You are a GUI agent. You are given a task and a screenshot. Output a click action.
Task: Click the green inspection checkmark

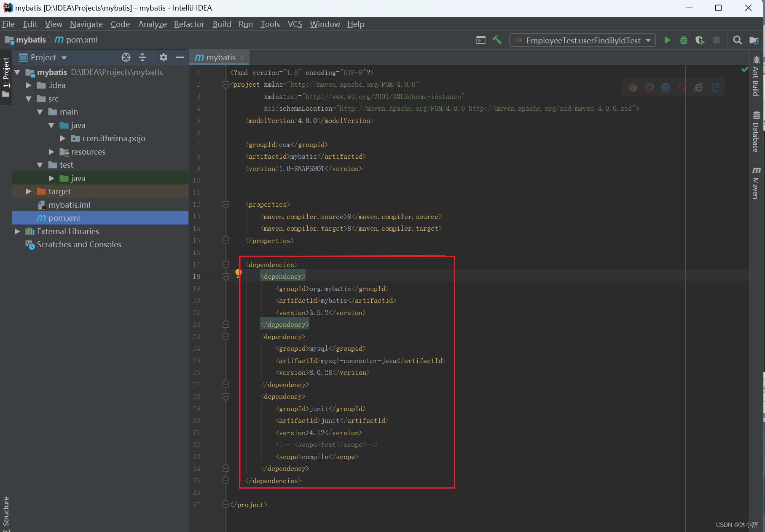click(745, 70)
